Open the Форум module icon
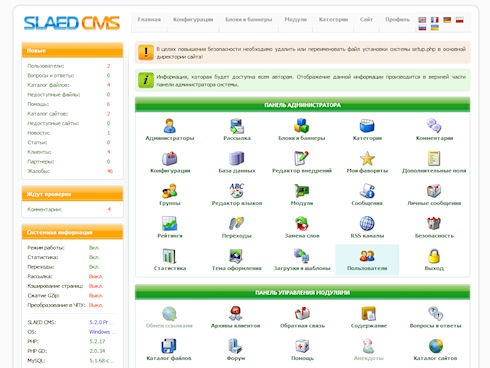This screenshot has height=368, width=490. pyautogui.click(x=236, y=346)
